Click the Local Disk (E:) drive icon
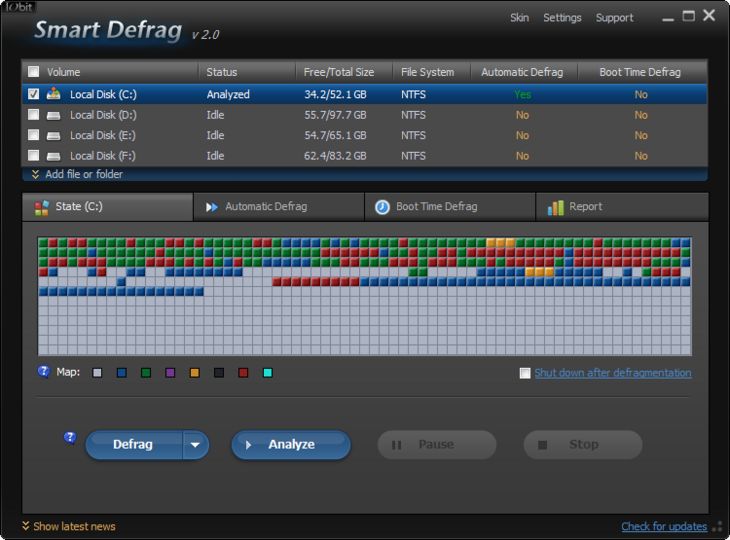Screen dimensions: 730x540 tap(54, 136)
